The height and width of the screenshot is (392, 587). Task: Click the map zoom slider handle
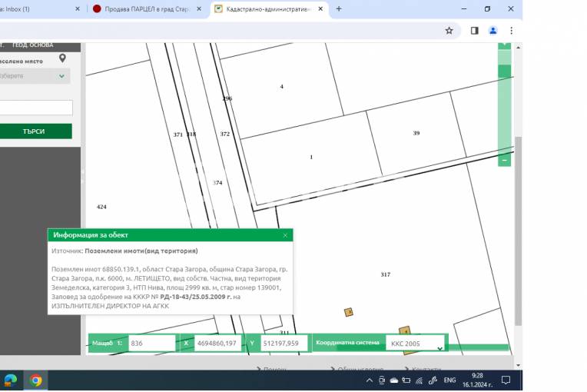[504, 71]
